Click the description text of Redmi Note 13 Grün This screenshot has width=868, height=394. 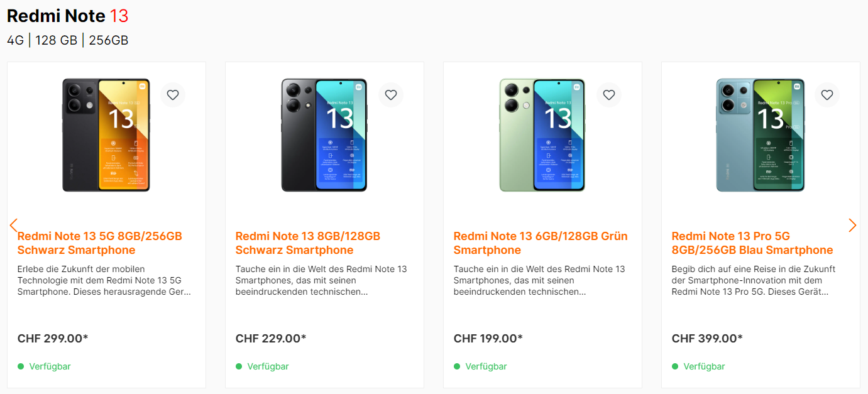pos(539,280)
